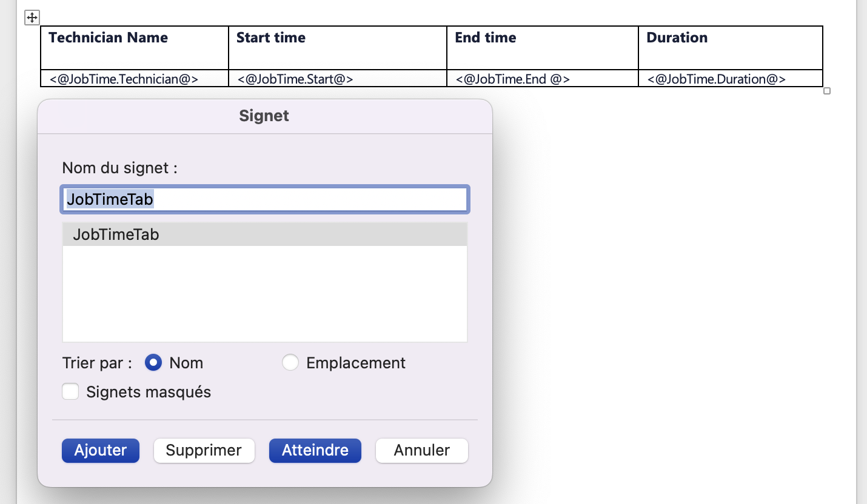
Task: Click the <@JobTime.Technician@> cell
Action: coord(135,78)
